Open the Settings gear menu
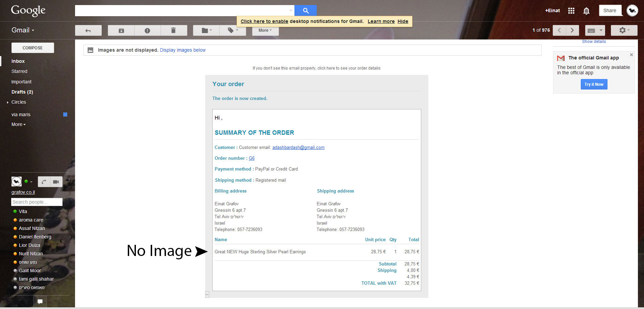 (x=624, y=30)
